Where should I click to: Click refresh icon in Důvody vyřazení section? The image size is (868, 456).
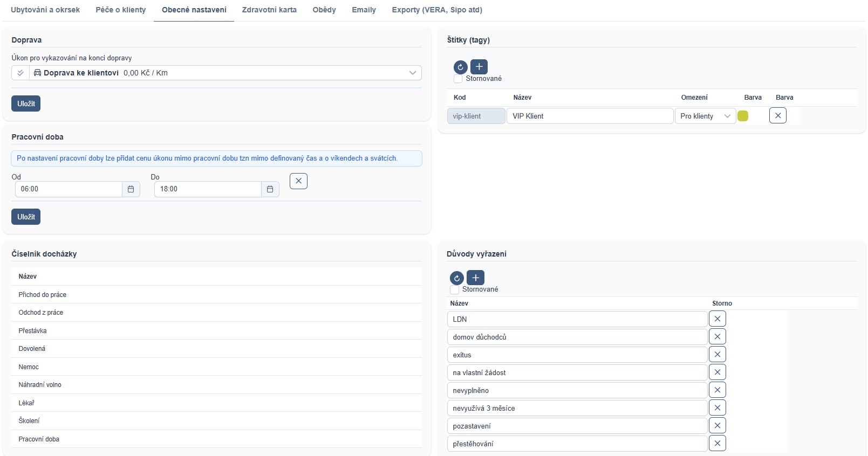click(x=456, y=278)
